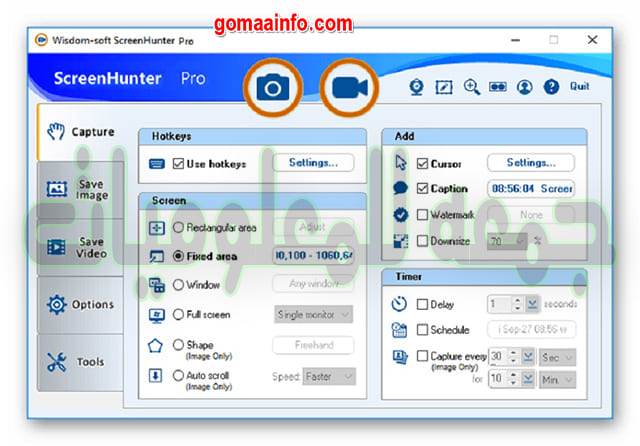Click the keyboard hotkeys icon
This screenshot has width=640, height=446.
click(157, 164)
